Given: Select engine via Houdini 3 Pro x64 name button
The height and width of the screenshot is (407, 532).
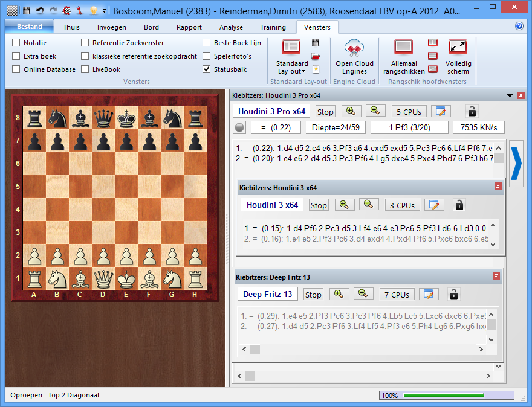Looking at the screenshot, I should tap(271, 111).
